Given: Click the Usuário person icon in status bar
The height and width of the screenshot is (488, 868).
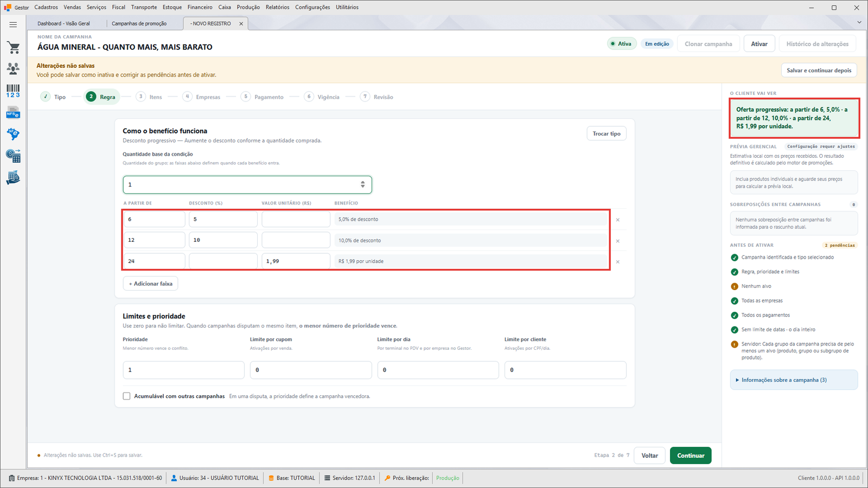Looking at the screenshot, I should pos(174,478).
